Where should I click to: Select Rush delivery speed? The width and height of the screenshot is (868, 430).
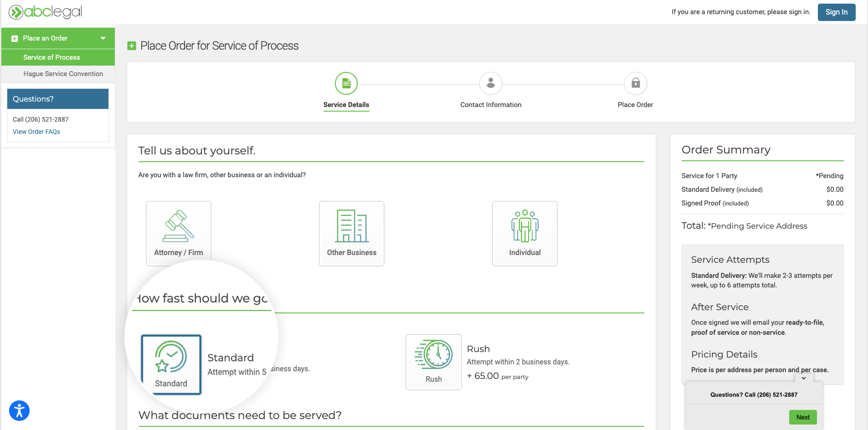[x=433, y=362]
